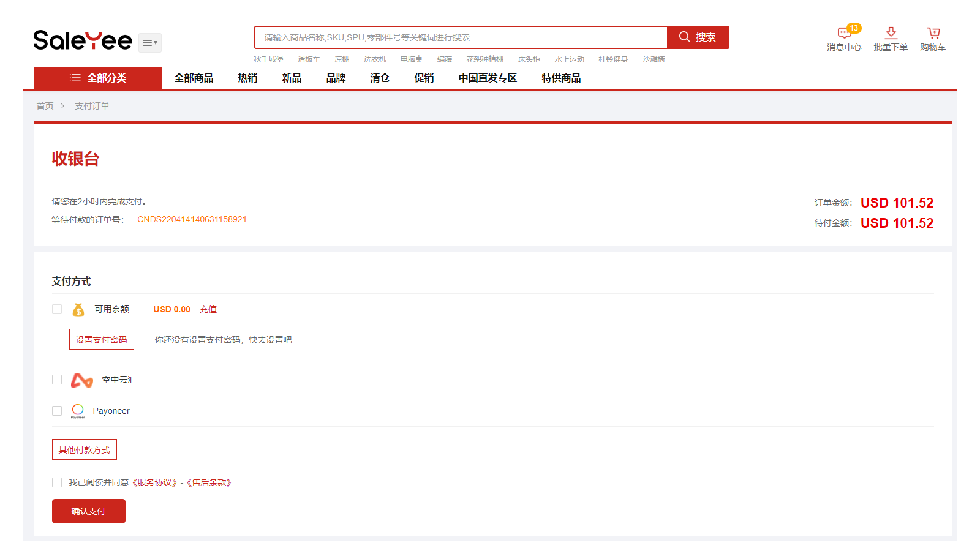Click the 其他付款方式 button

pyautogui.click(x=85, y=449)
